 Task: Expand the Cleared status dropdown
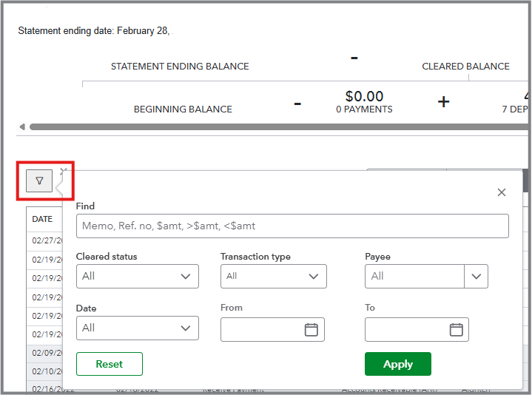137,276
